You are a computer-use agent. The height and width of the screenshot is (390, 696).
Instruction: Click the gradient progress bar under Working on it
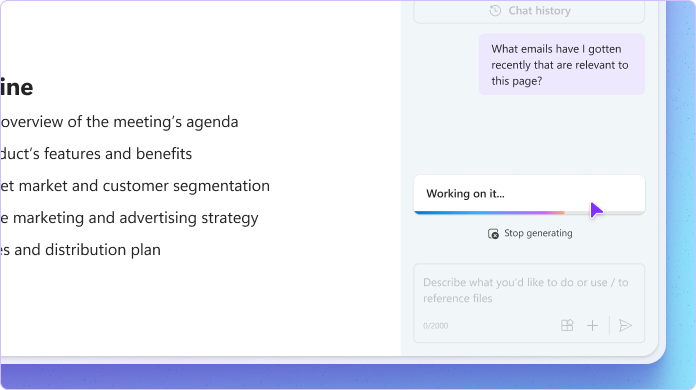[529, 213]
